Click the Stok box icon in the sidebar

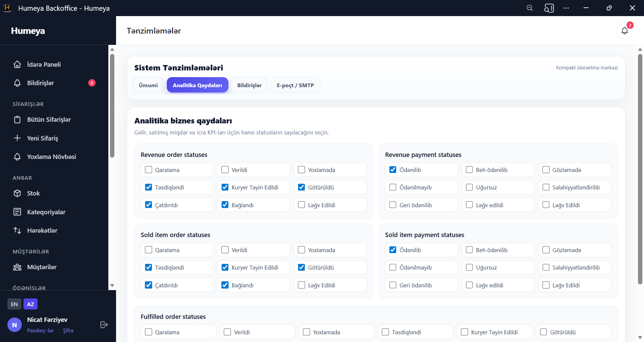coord(17,193)
